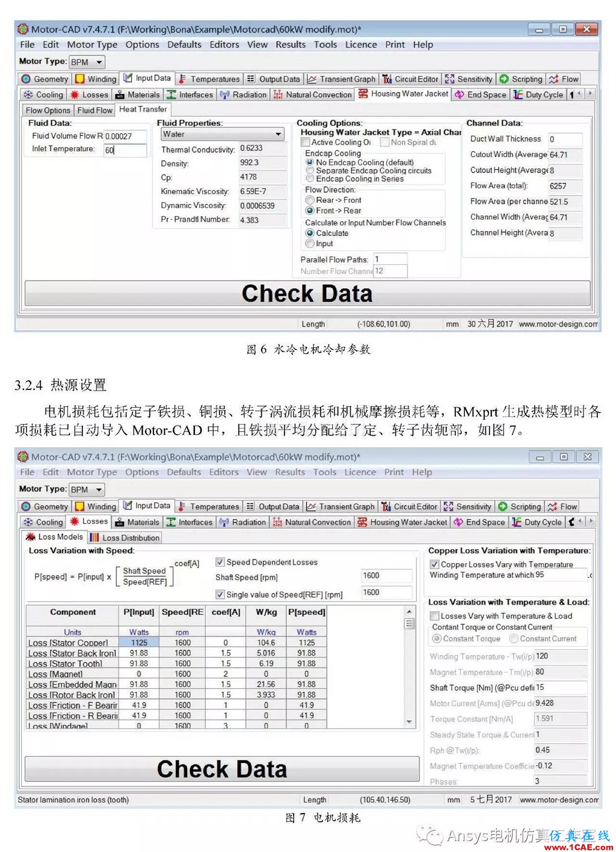Viewport: 616px width, 852px height.
Task: Enable Active Cooling checkbox
Action: [x=306, y=142]
